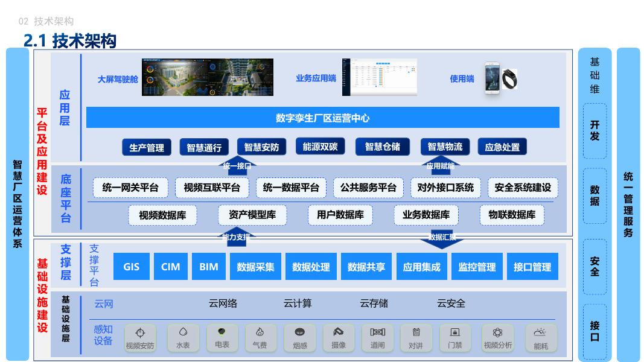Screen dimensions: 644x362
Task: Click the 统一数据平台 box
Action: pyautogui.click(x=291, y=188)
